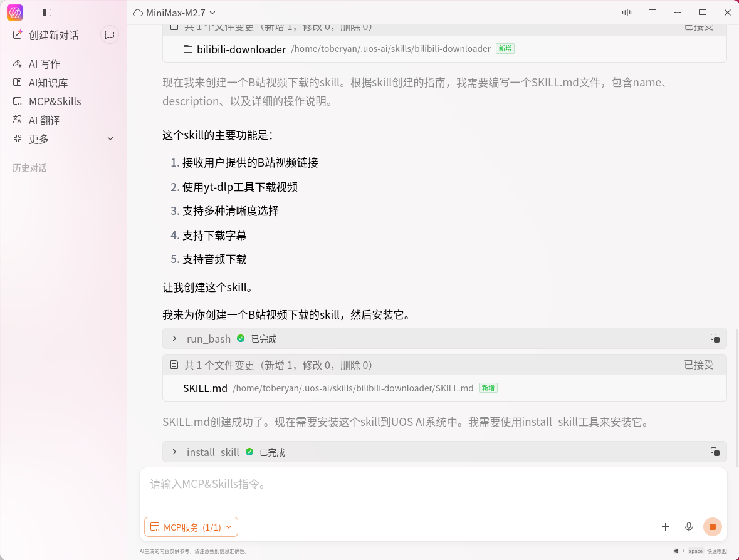Viewport: 739px width, 560px height.
Task: Stop generation with the orange stop button
Action: [712, 527]
